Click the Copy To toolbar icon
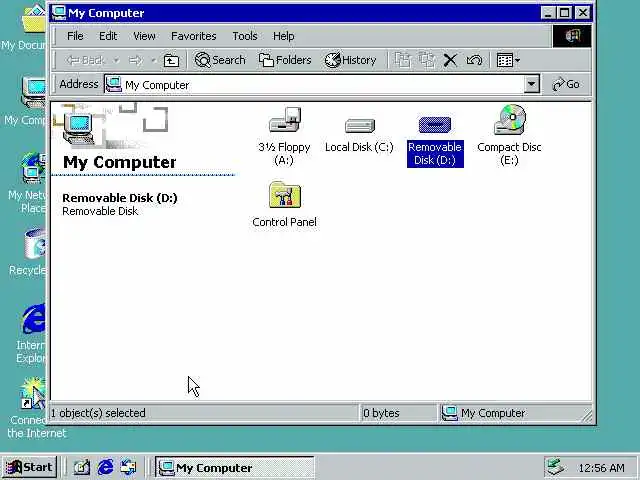Image resolution: width=640 pixels, height=480 pixels. point(427,60)
